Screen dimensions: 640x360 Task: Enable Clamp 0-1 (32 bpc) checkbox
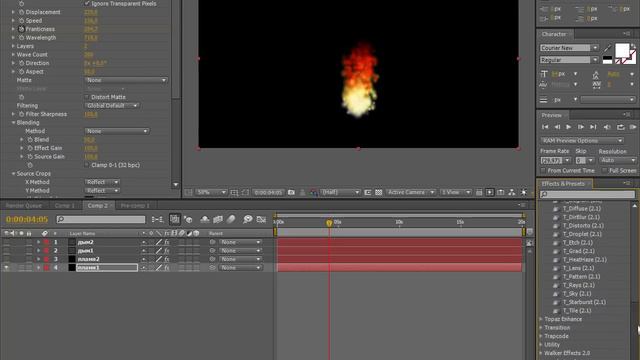pos(87,165)
